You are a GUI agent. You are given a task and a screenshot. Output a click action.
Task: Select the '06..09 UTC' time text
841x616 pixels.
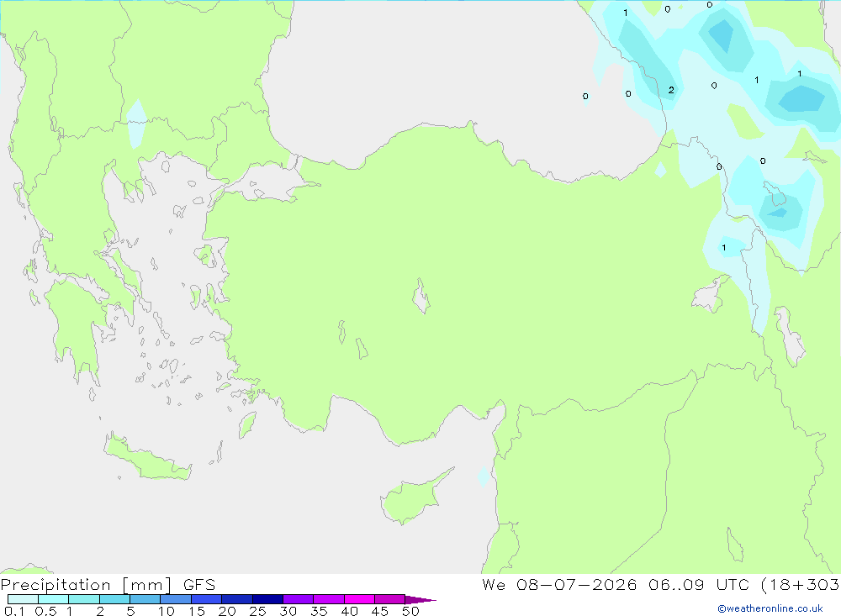pyautogui.click(x=699, y=584)
